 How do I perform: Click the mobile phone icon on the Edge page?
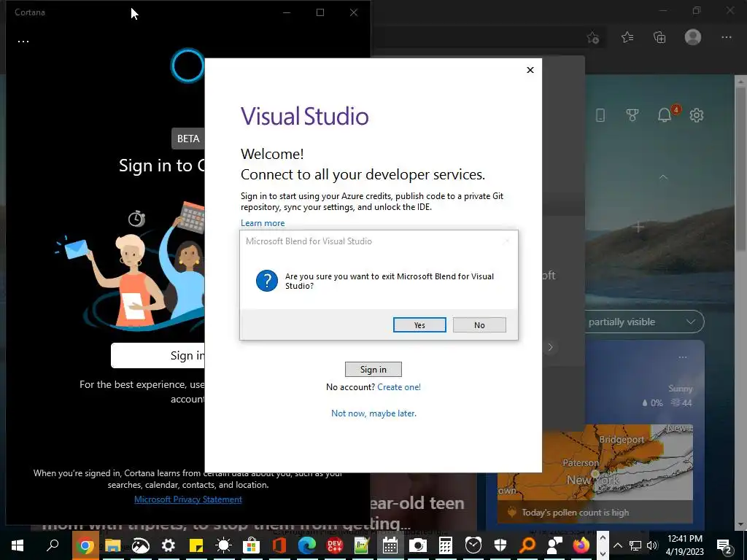tap(600, 114)
